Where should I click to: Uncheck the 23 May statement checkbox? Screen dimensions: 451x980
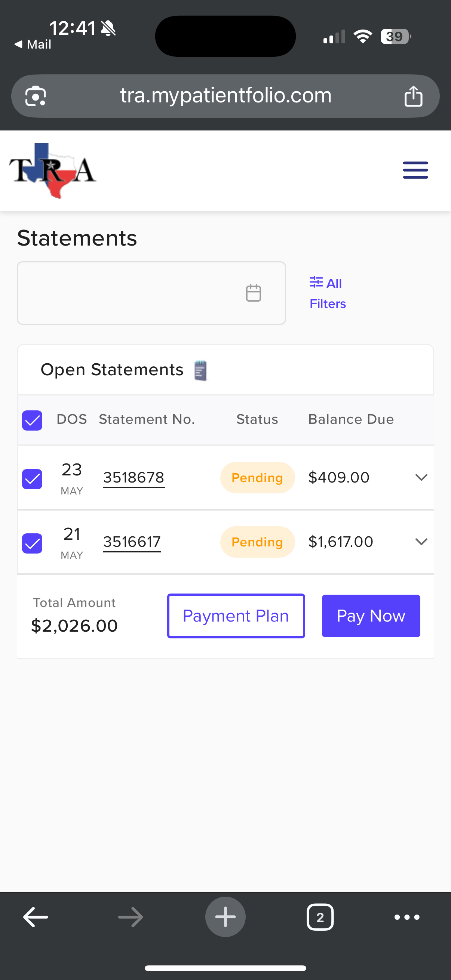click(x=32, y=478)
